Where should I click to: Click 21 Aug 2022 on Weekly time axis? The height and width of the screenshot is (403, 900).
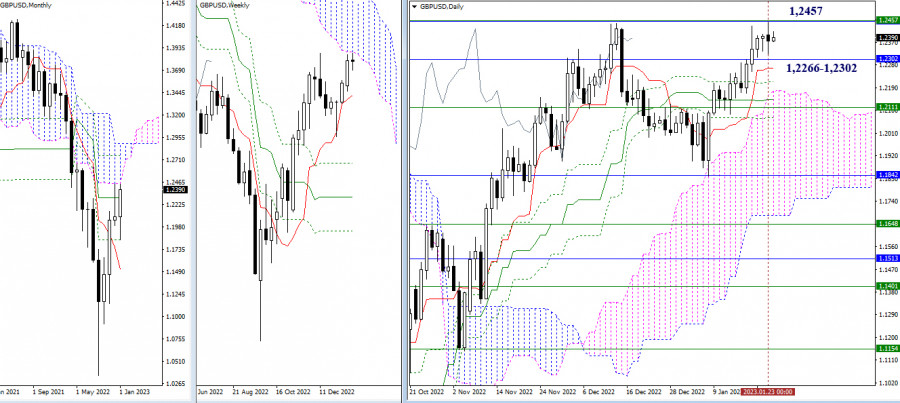[x=248, y=392]
